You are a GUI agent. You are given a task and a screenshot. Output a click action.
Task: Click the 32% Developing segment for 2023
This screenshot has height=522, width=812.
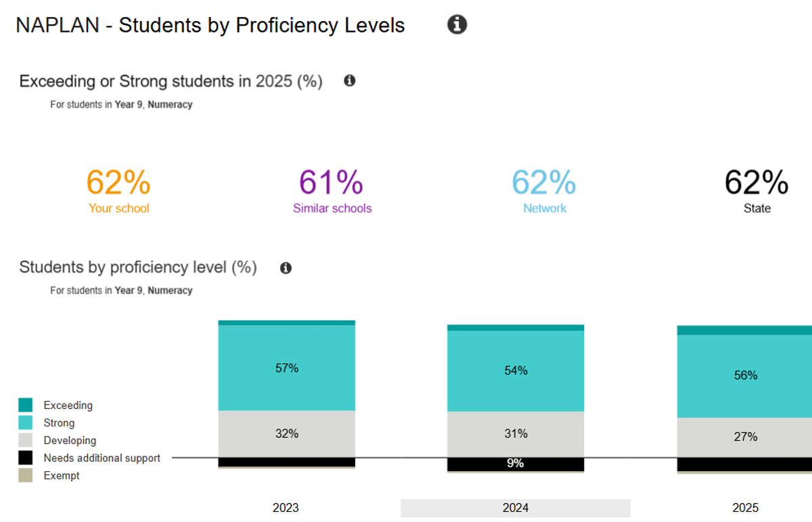click(287, 433)
